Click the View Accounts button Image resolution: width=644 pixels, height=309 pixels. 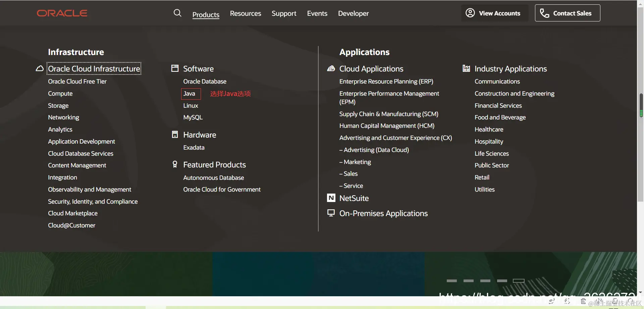(x=495, y=13)
